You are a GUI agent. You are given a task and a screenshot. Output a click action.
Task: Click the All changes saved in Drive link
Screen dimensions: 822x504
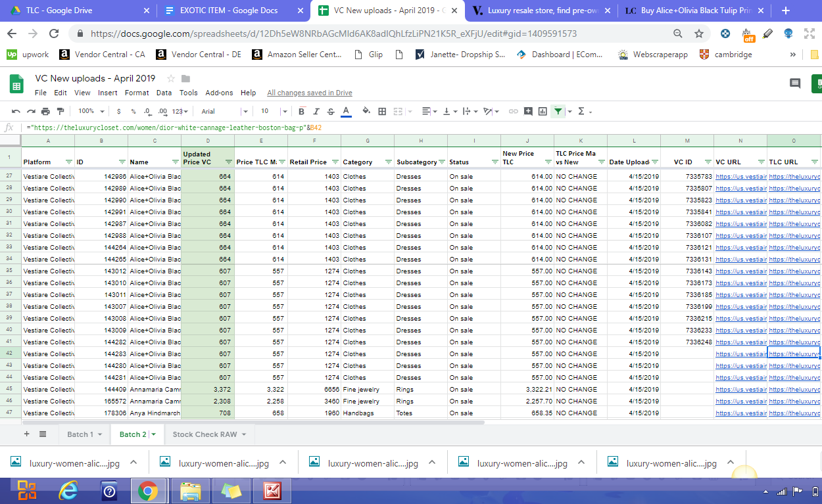click(309, 93)
